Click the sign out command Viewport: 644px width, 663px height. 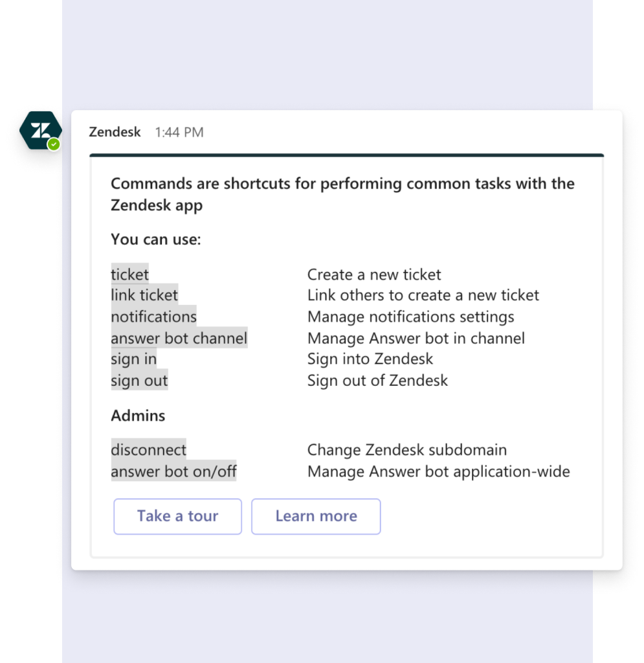[139, 380]
